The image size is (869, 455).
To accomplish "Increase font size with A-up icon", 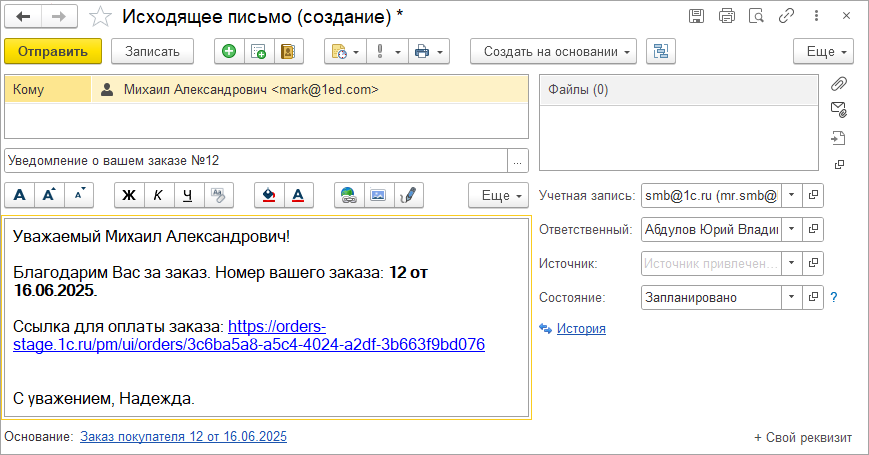I will [49, 195].
